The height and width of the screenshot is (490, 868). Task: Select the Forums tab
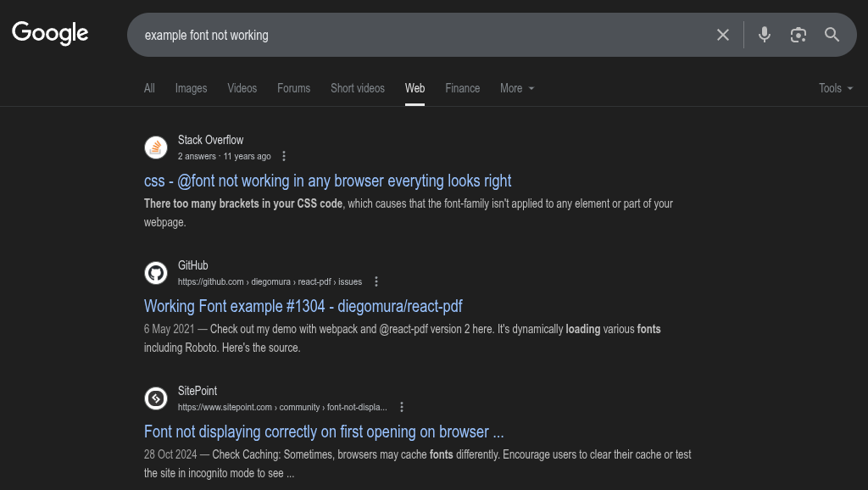[x=293, y=88]
